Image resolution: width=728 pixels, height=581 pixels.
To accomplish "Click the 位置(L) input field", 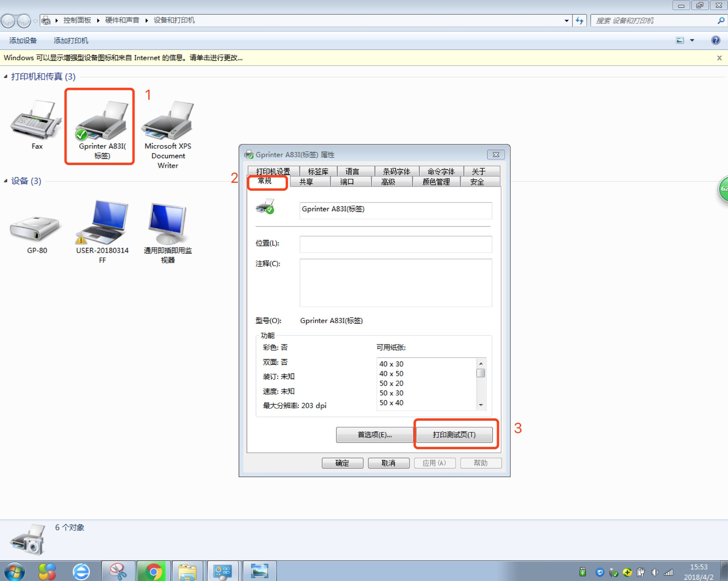I will click(396, 244).
